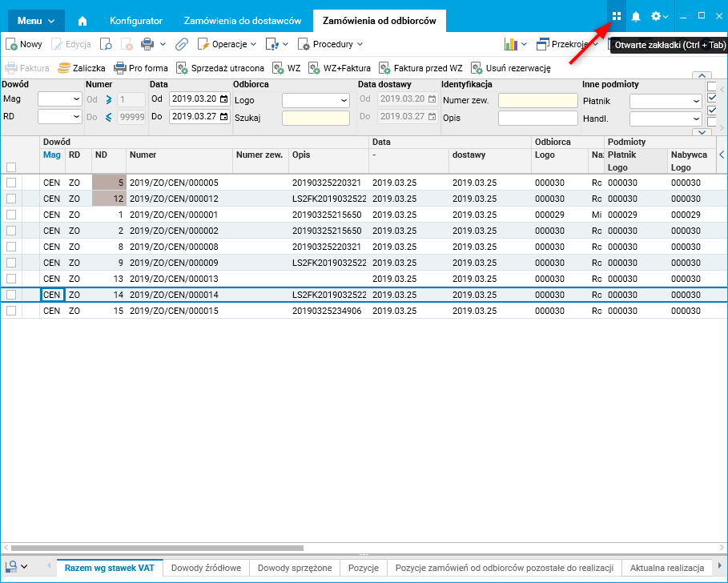Go to the home icon tab
The image size is (728, 583).
tap(82, 21)
